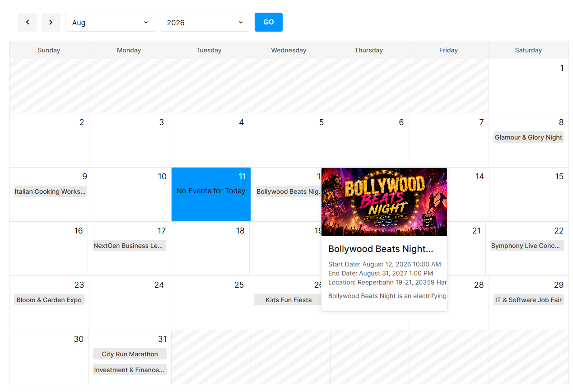573x392 pixels.
Task: Open Symphony Live Concert event
Action: click(x=527, y=246)
